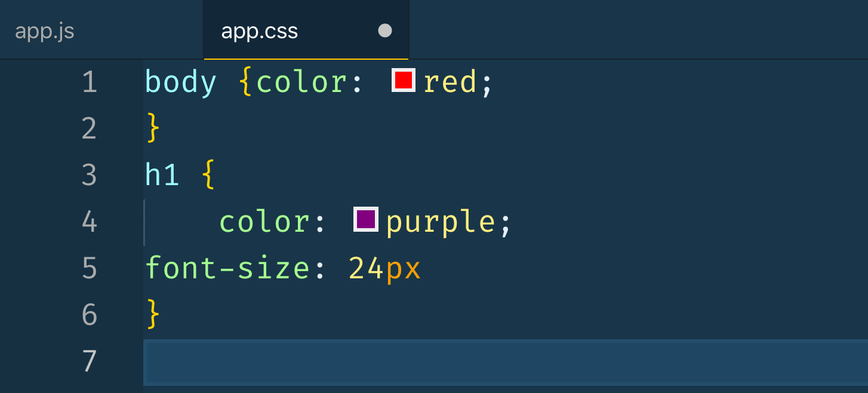This screenshot has width=868, height=393.
Task: Click the empty highlighted line 7
Action: pos(478,361)
